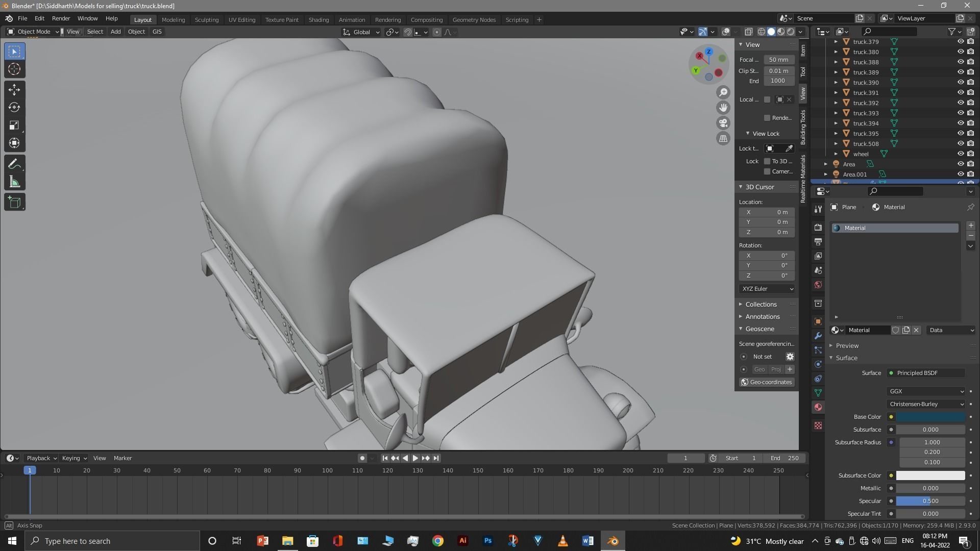This screenshot has height=551, width=980.
Task: Open the Object Data properties tab
Action: tap(818, 393)
